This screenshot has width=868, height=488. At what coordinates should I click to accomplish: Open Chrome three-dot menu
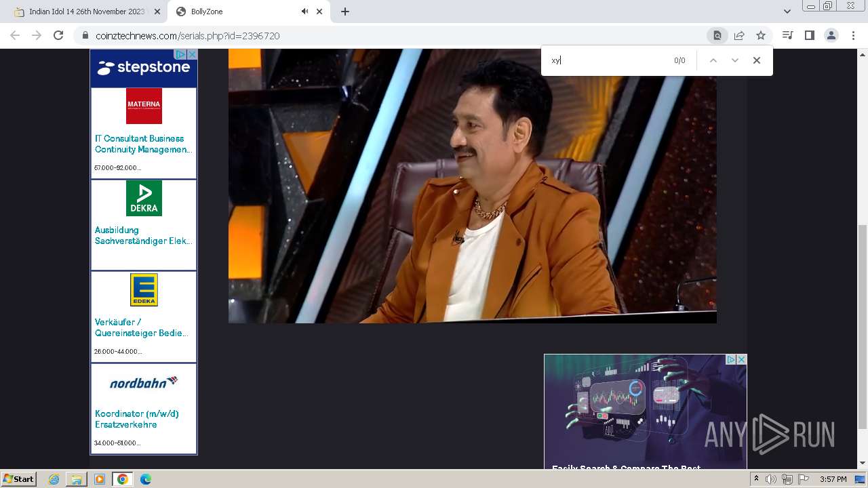pyautogui.click(x=853, y=35)
